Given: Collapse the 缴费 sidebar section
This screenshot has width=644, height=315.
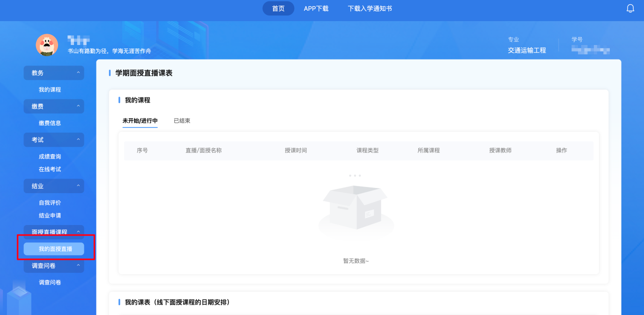Looking at the screenshot, I should coord(54,106).
